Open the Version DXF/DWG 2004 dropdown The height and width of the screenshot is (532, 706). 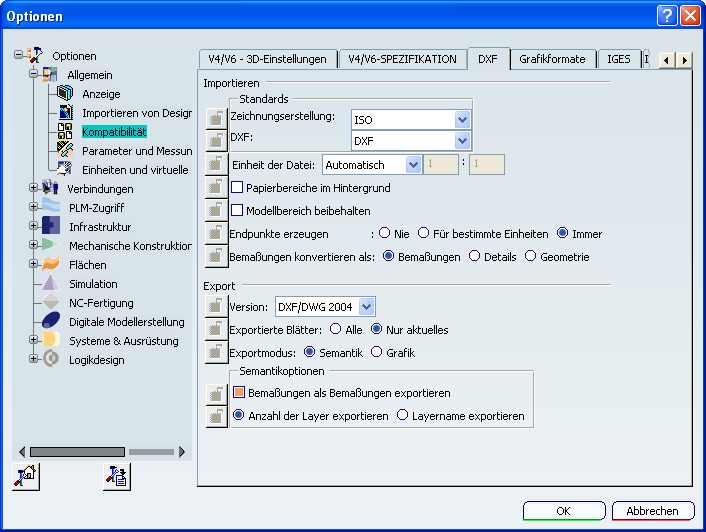tap(366, 306)
